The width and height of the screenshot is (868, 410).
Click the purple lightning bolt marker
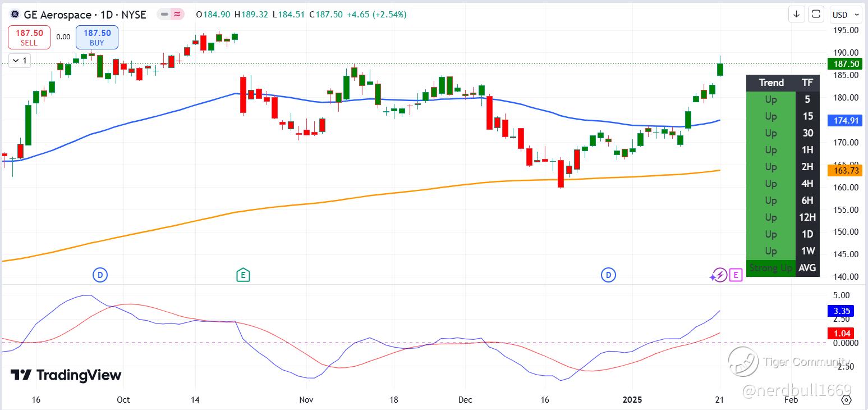pyautogui.click(x=719, y=275)
